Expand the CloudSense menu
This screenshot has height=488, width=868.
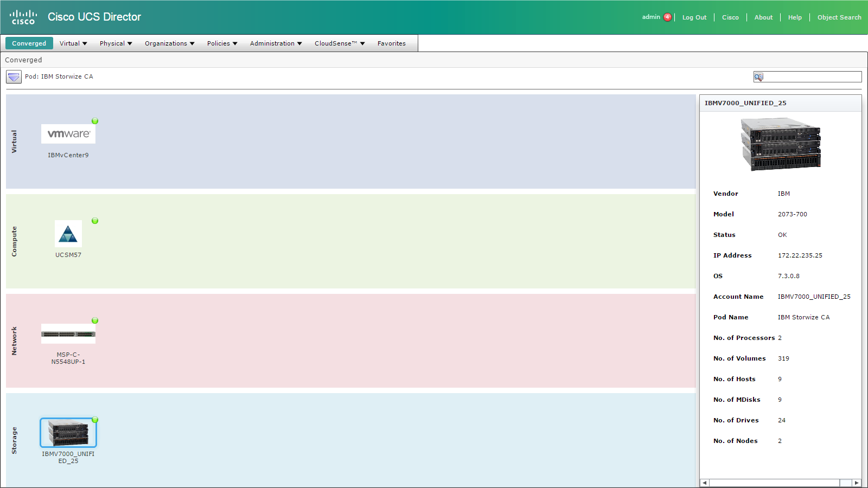click(340, 43)
